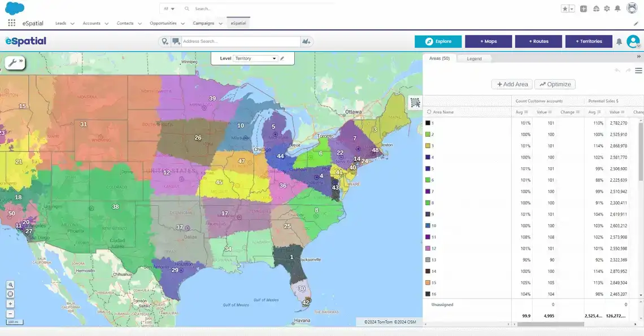Switch to the Legend tab
644x336 pixels.
475,58
